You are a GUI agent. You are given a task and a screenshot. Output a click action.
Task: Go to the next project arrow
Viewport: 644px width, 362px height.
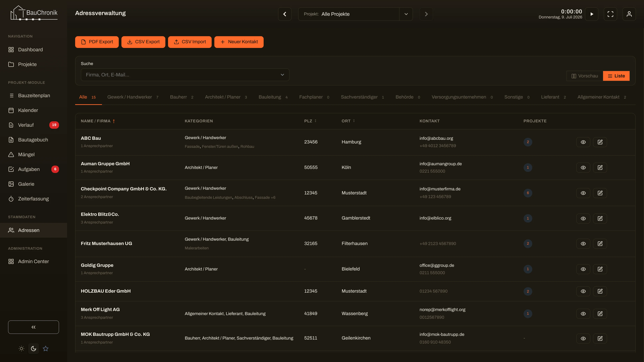click(426, 14)
